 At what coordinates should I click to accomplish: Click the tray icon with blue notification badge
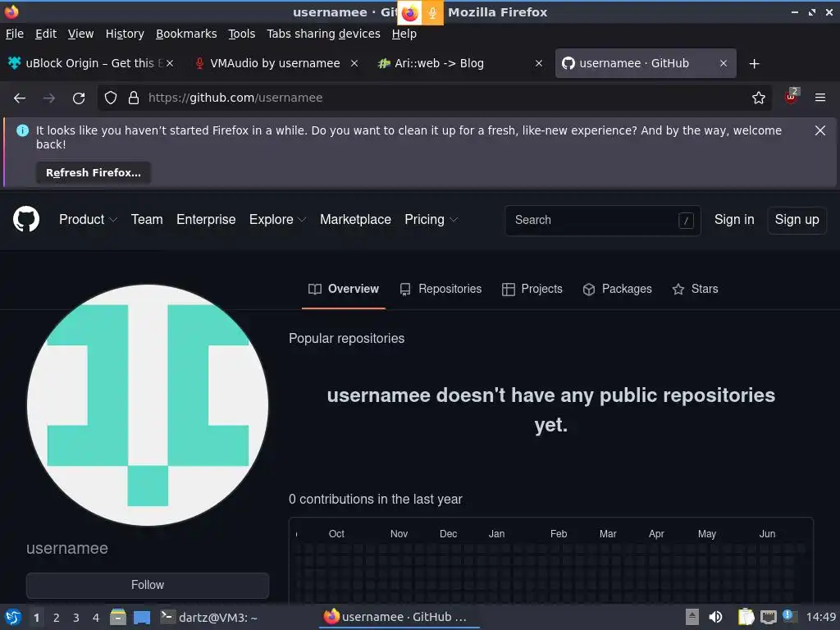click(789, 615)
